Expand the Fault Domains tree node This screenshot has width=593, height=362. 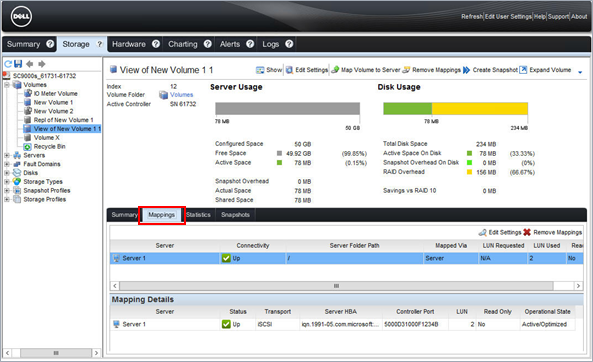(x=7, y=164)
